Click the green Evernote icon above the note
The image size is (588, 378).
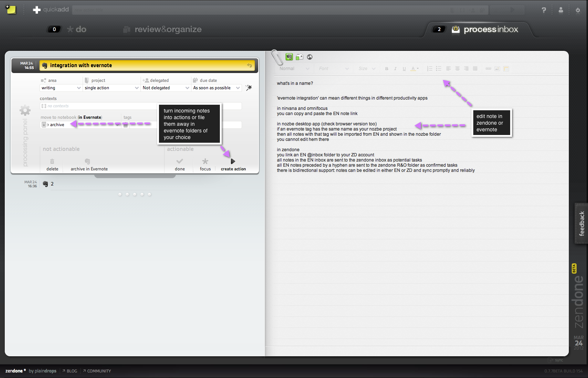[x=289, y=57]
